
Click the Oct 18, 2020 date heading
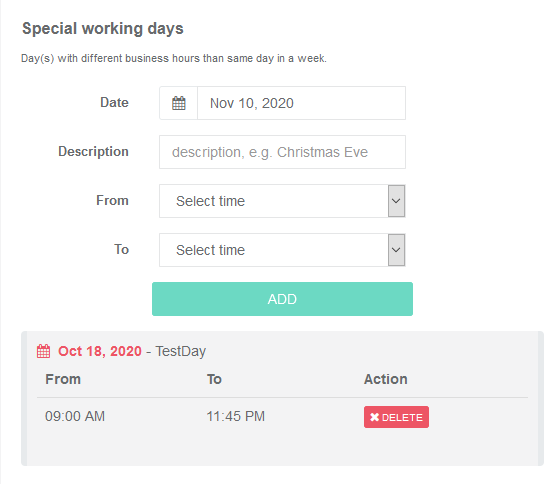100,351
